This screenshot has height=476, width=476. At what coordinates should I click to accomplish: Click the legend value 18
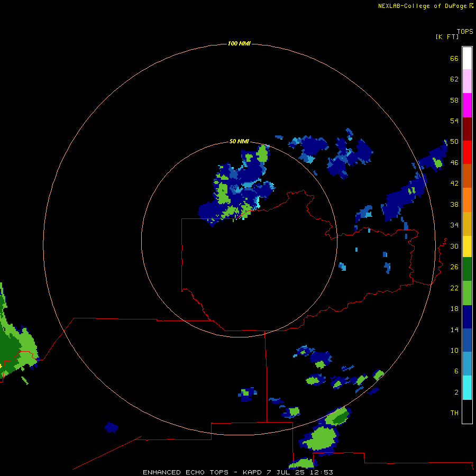tap(454, 309)
